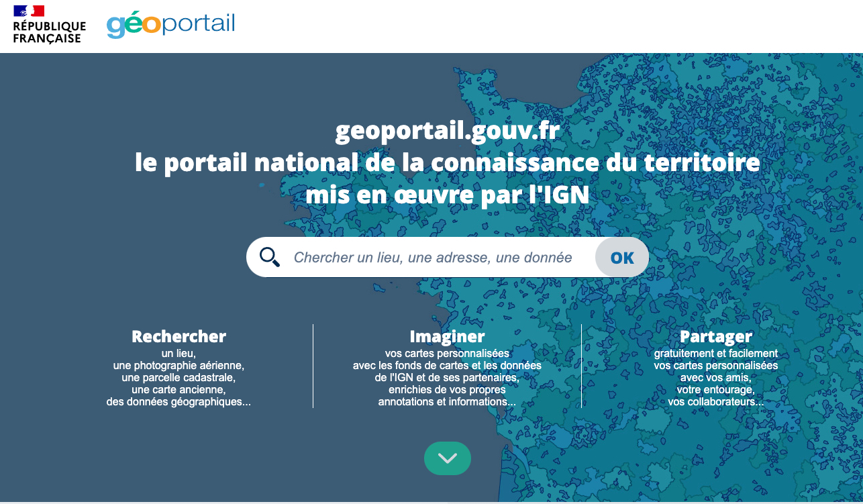Click 'annotations et informations...' text

447,402
